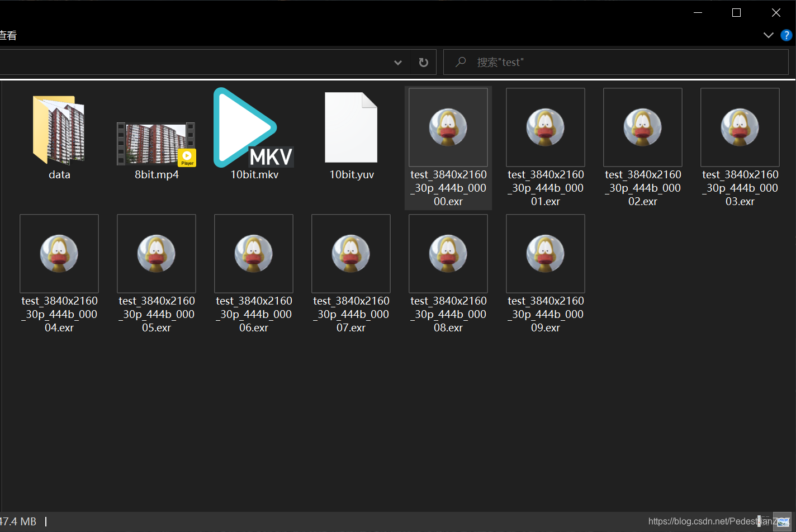This screenshot has width=796, height=532.
Task: Select the file ending in 00004.exr
Action: click(59, 254)
